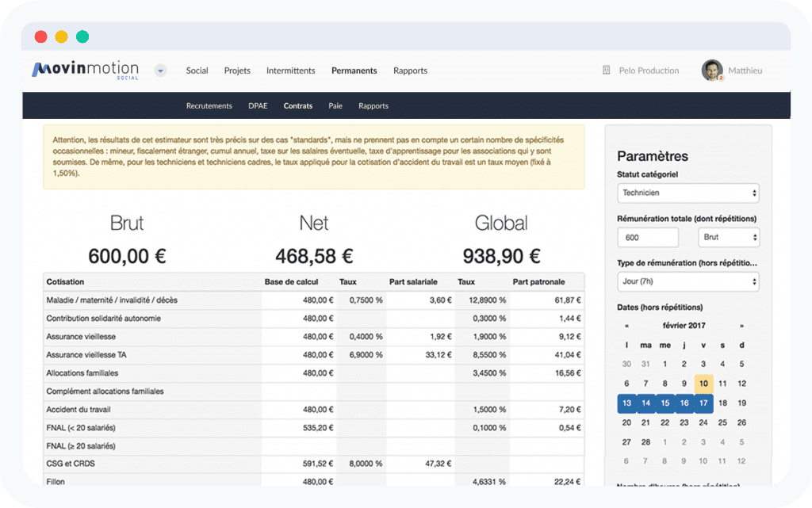The width and height of the screenshot is (812, 508).
Task: Open the Intermittents menu
Action: click(x=290, y=71)
